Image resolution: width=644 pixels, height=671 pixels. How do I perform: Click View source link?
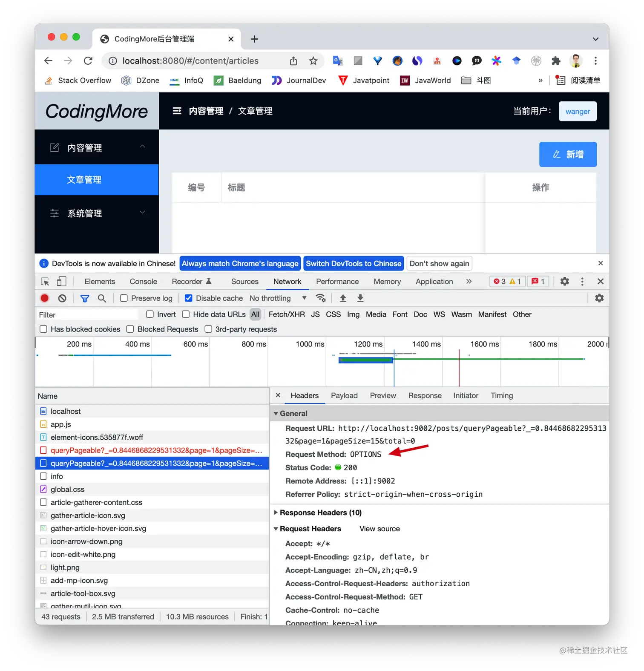point(379,529)
